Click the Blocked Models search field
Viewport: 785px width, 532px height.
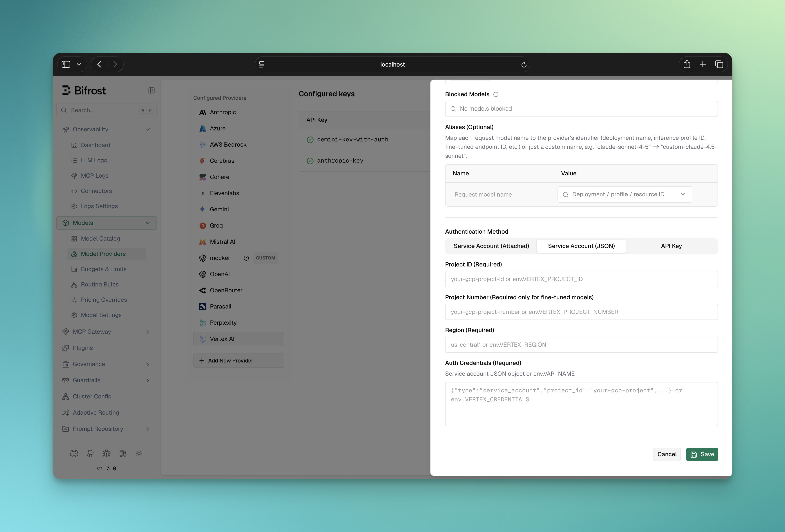581,109
